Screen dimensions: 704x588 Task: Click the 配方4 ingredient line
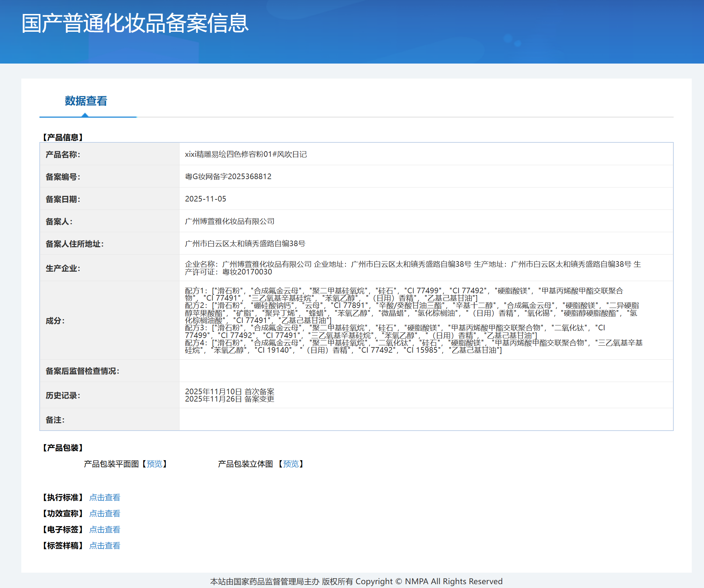pyautogui.click(x=414, y=346)
